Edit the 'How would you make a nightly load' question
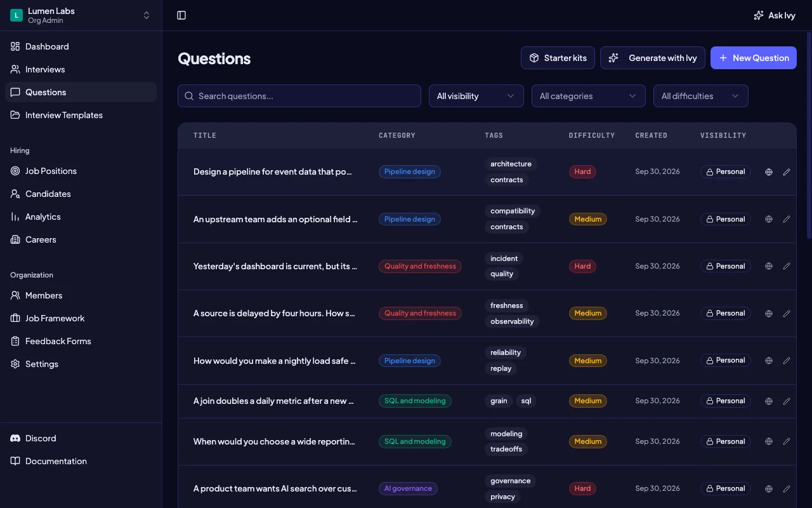This screenshot has height=508, width=812. click(x=787, y=361)
